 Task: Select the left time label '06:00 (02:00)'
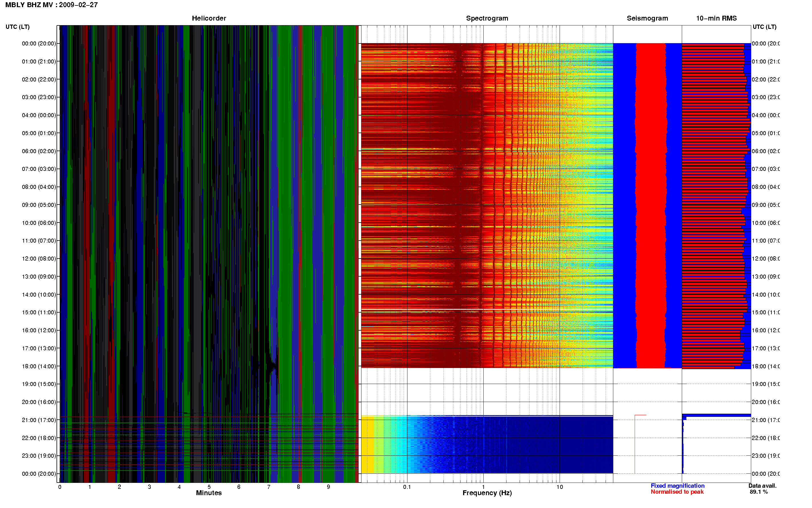[x=39, y=151]
